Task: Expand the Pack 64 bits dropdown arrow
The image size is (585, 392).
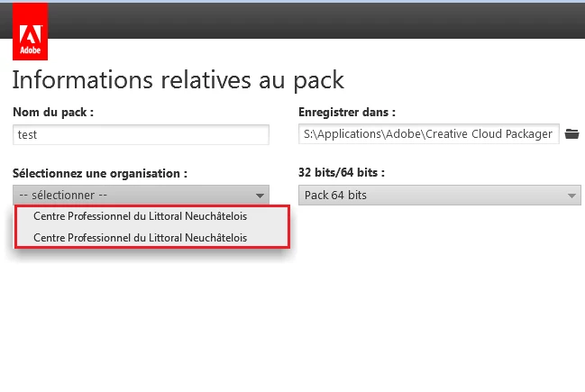Action: [x=571, y=196]
